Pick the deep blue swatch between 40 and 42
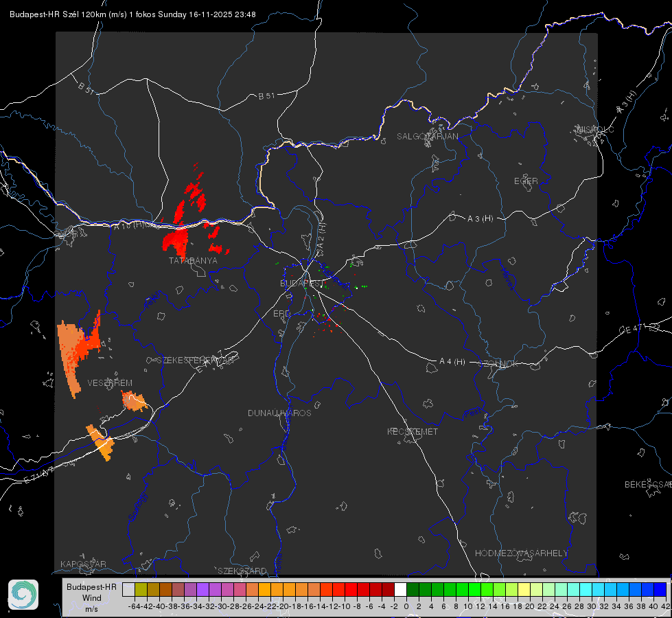This screenshot has height=618, width=672. click(x=660, y=590)
